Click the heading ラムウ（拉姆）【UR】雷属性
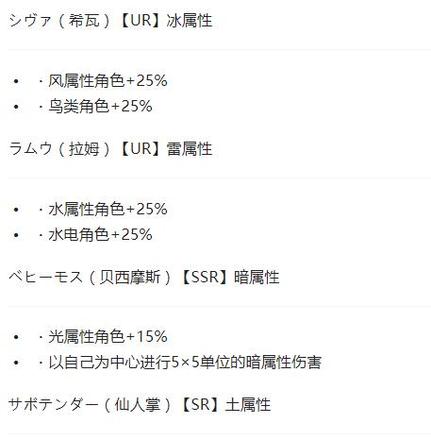The width and height of the screenshot is (431, 440). pyautogui.click(x=110, y=149)
